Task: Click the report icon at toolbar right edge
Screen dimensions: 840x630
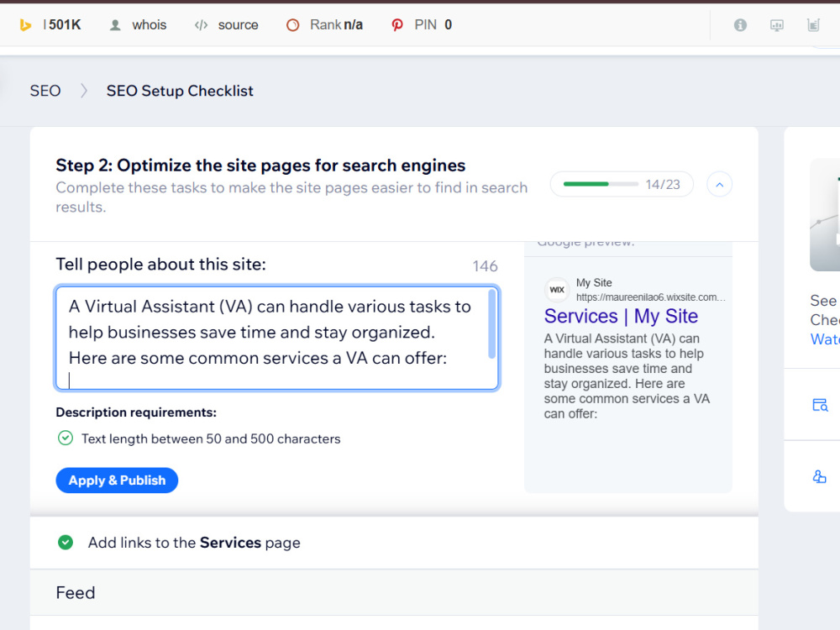Action: (x=813, y=25)
